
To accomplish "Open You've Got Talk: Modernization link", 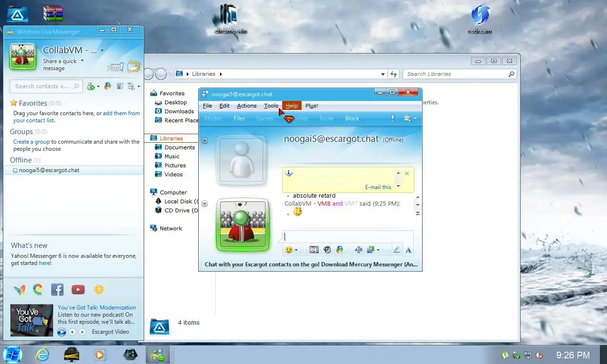I will (x=97, y=308).
